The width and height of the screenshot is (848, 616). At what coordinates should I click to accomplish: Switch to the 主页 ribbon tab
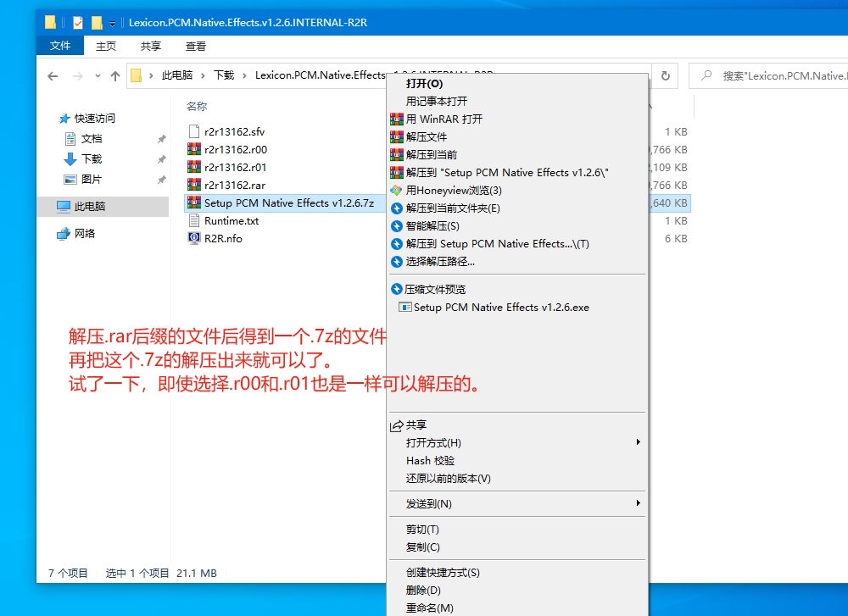point(105,46)
